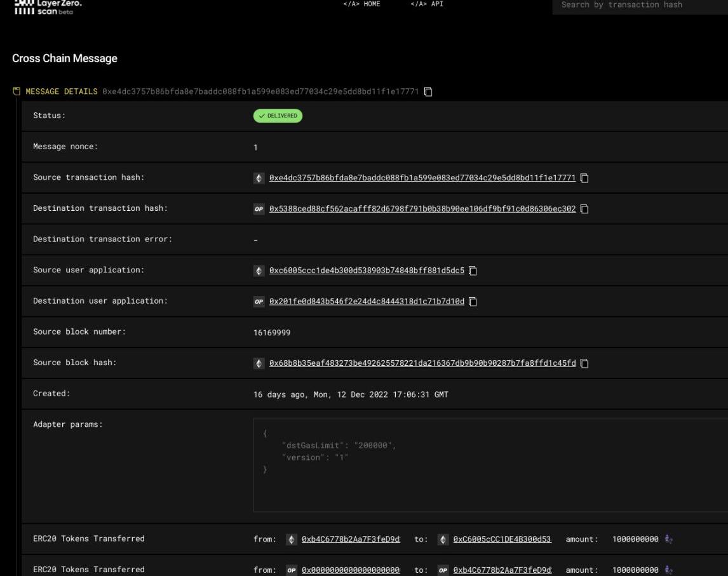Click the green DELIVERED status badge
The image size is (728, 576).
pos(278,116)
